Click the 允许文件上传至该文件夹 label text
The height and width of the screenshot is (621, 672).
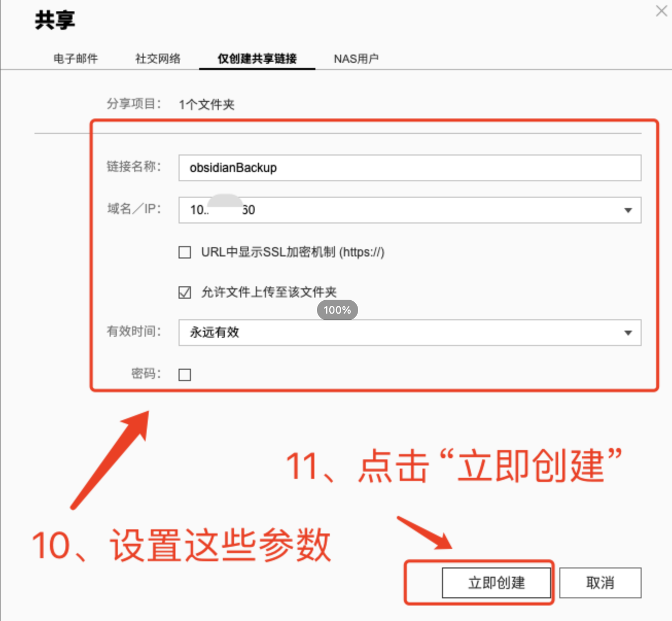pos(269,292)
